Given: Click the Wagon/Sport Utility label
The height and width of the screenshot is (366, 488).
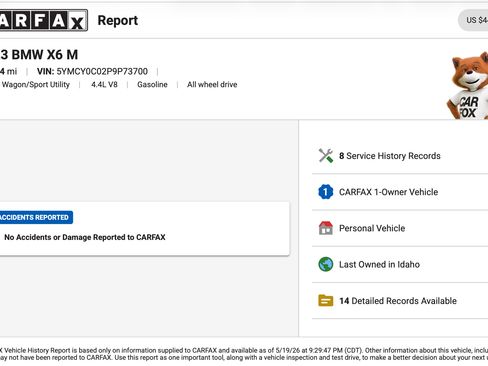Looking at the screenshot, I should click(x=36, y=85).
